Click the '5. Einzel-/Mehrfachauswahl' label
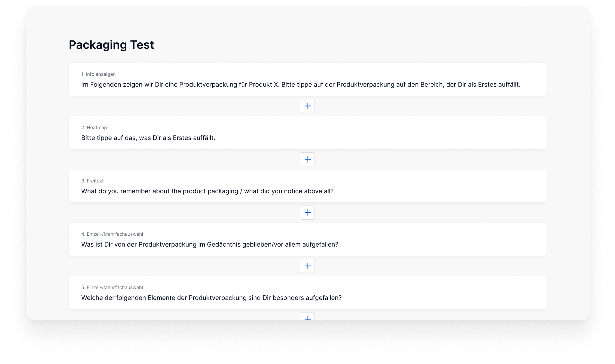The image size is (615, 364). pyautogui.click(x=112, y=287)
